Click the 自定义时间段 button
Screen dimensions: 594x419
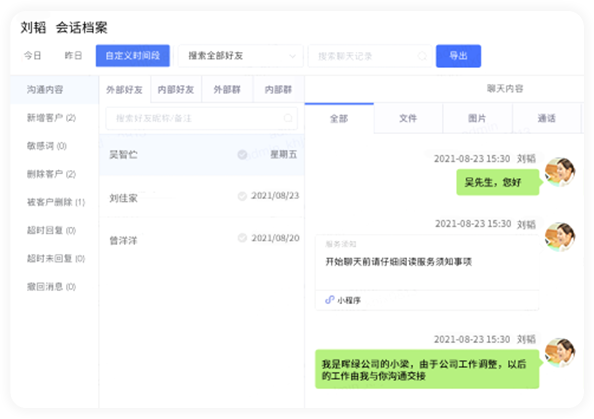(x=133, y=56)
